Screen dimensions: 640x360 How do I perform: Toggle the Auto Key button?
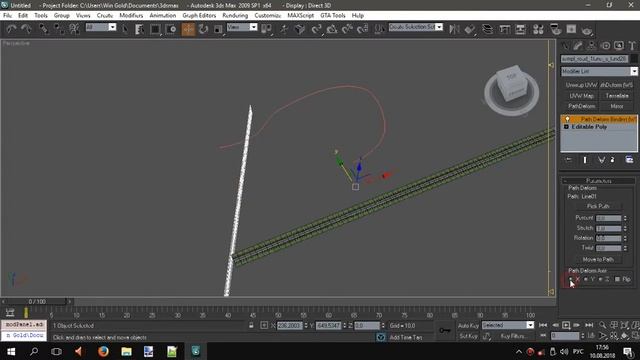point(468,325)
